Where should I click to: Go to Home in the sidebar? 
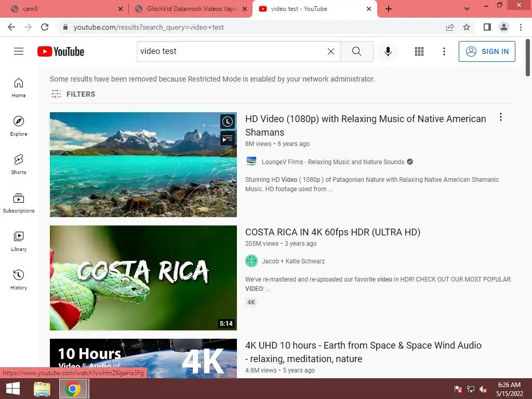click(19, 87)
